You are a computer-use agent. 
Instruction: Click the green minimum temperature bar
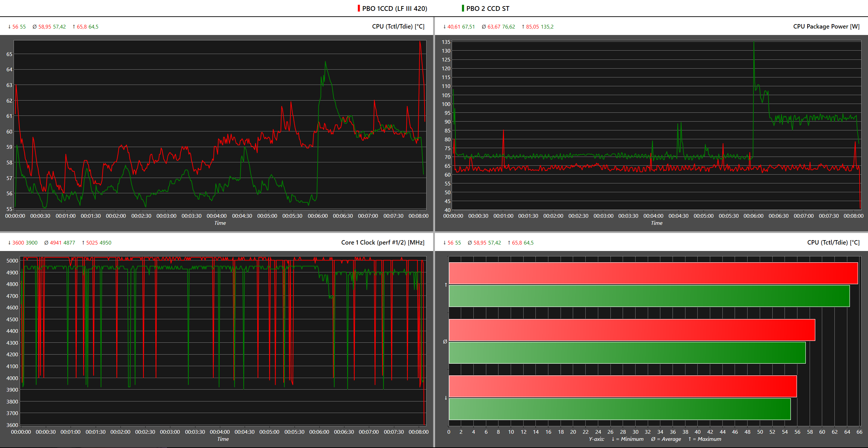click(619, 409)
